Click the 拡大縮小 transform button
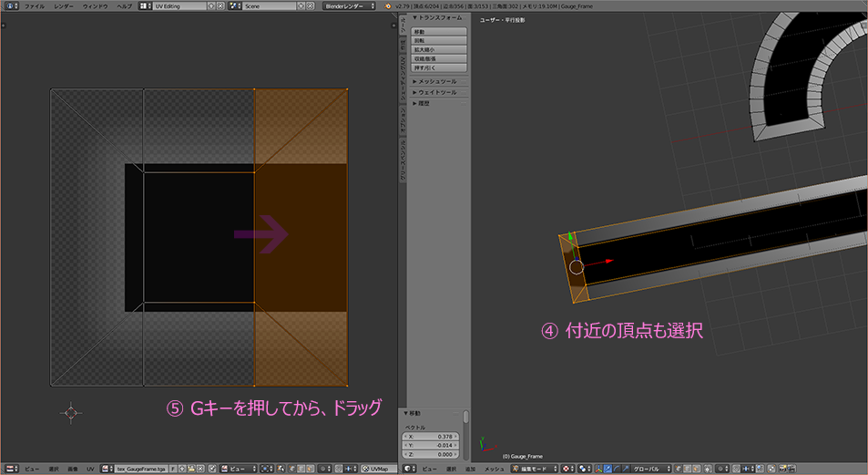Screen dimensions: 868x475 (x=438, y=49)
